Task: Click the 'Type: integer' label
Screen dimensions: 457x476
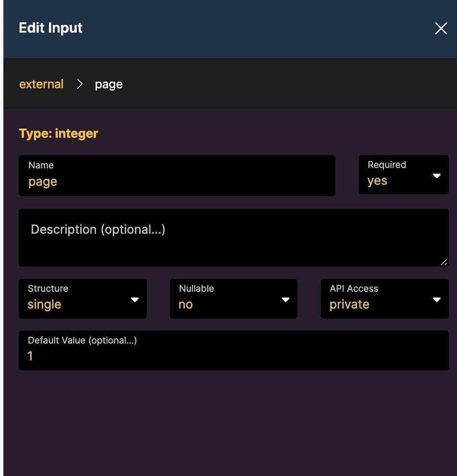Action: [59, 133]
